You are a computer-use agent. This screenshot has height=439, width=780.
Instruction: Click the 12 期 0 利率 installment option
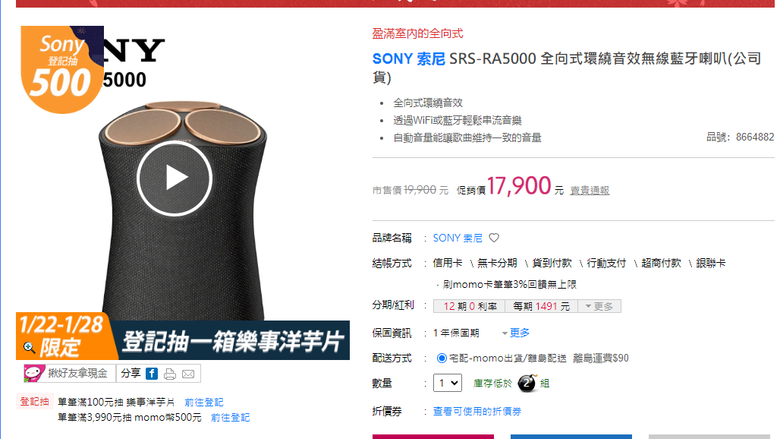(469, 306)
